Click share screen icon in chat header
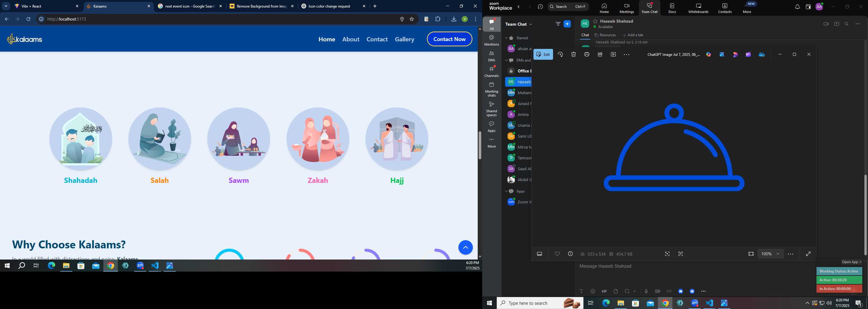The width and height of the screenshot is (868, 309). [x=836, y=24]
